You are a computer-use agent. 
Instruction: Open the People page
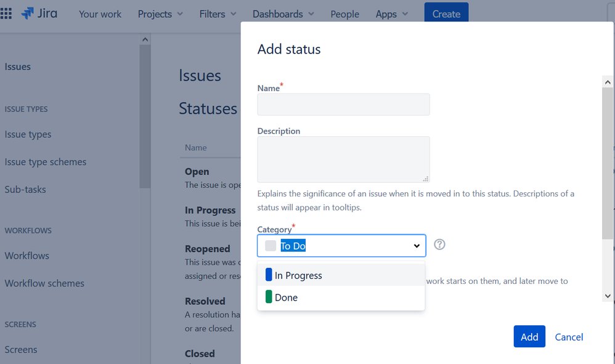pyautogui.click(x=344, y=14)
